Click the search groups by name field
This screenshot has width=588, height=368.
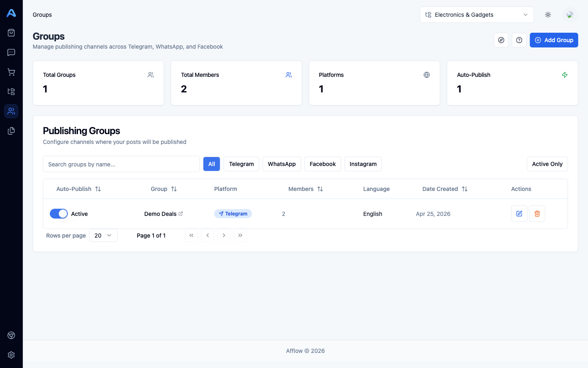(121, 164)
